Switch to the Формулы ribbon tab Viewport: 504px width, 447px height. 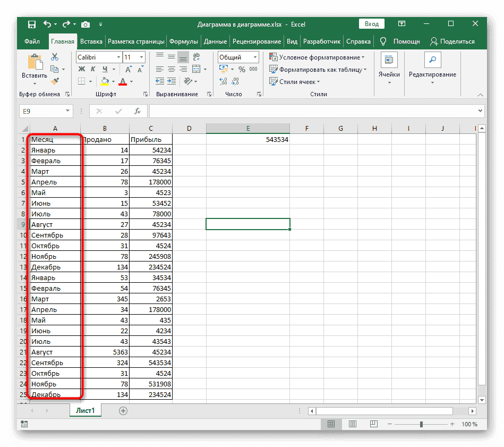pos(184,41)
